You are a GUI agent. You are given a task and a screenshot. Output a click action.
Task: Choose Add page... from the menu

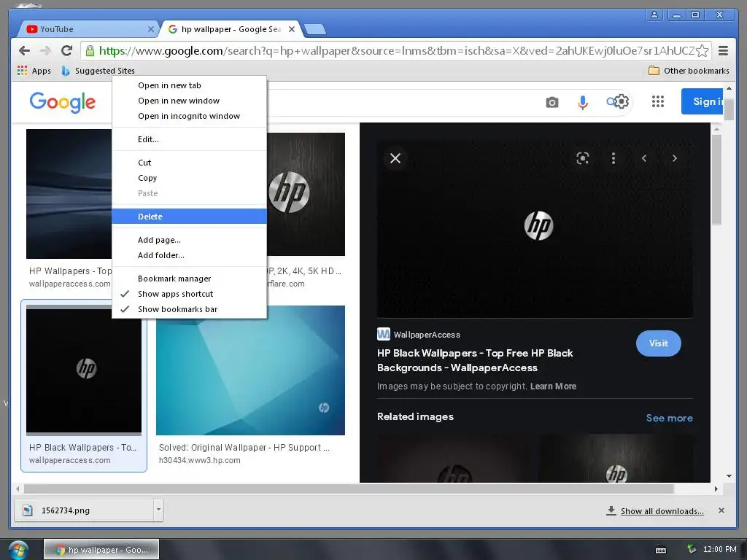(x=189, y=239)
